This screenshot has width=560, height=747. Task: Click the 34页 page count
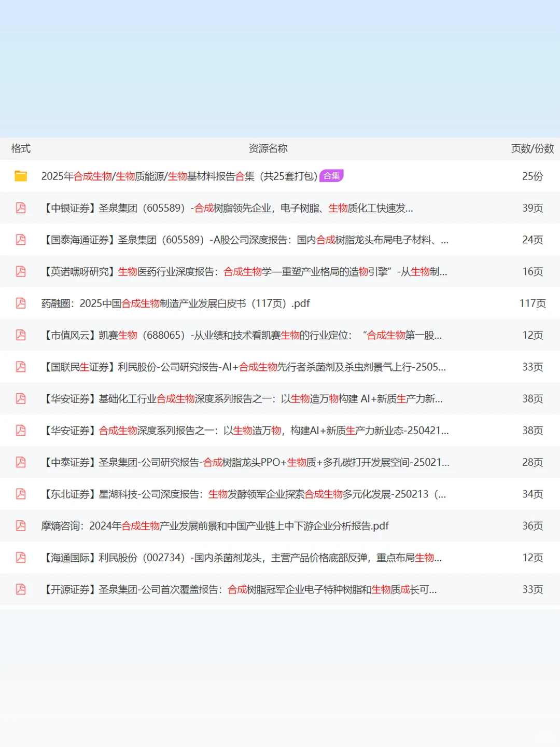(533, 494)
